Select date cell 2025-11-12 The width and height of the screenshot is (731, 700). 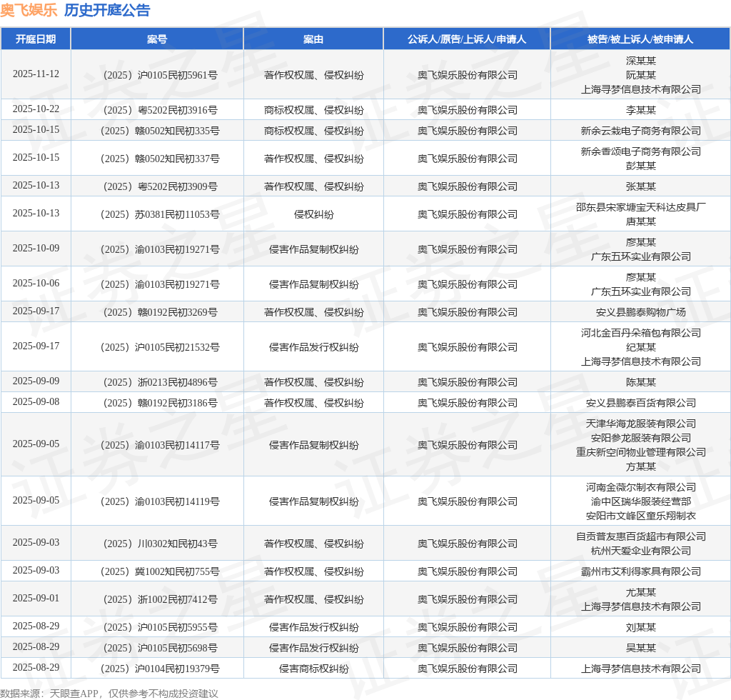(x=36, y=74)
